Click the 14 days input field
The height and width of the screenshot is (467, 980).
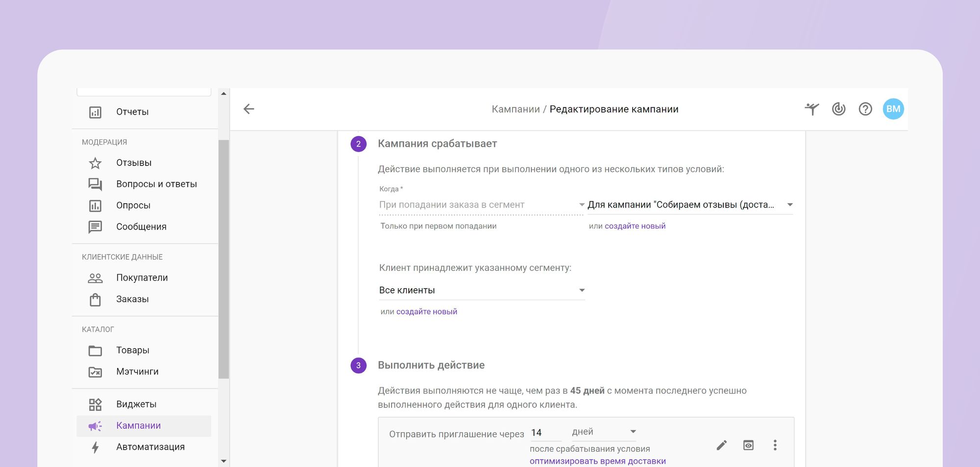coord(545,433)
